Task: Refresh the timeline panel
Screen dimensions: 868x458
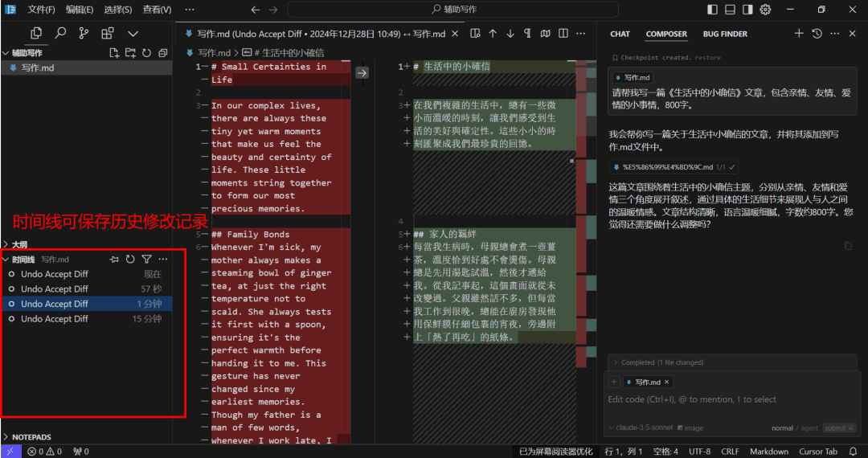Action: (x=130, y=259)
